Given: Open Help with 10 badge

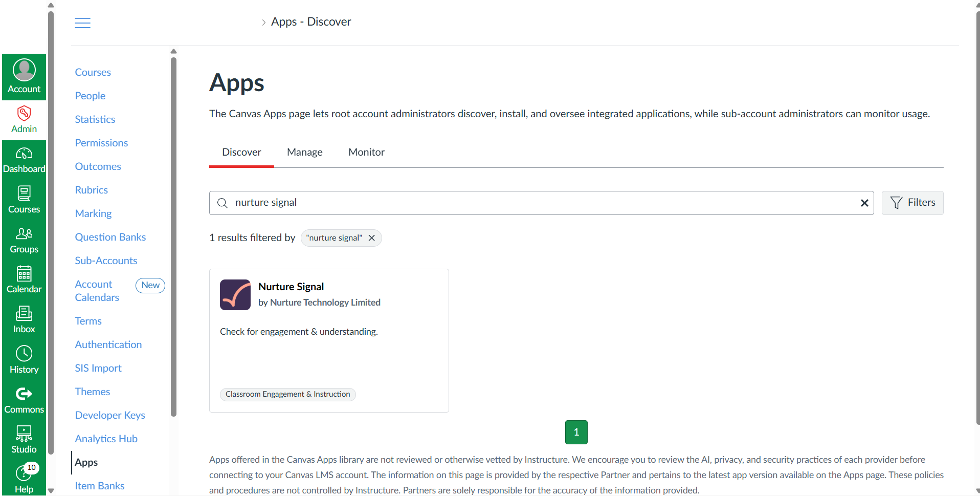Looking at the screenshot, I should tap(24, 478).
